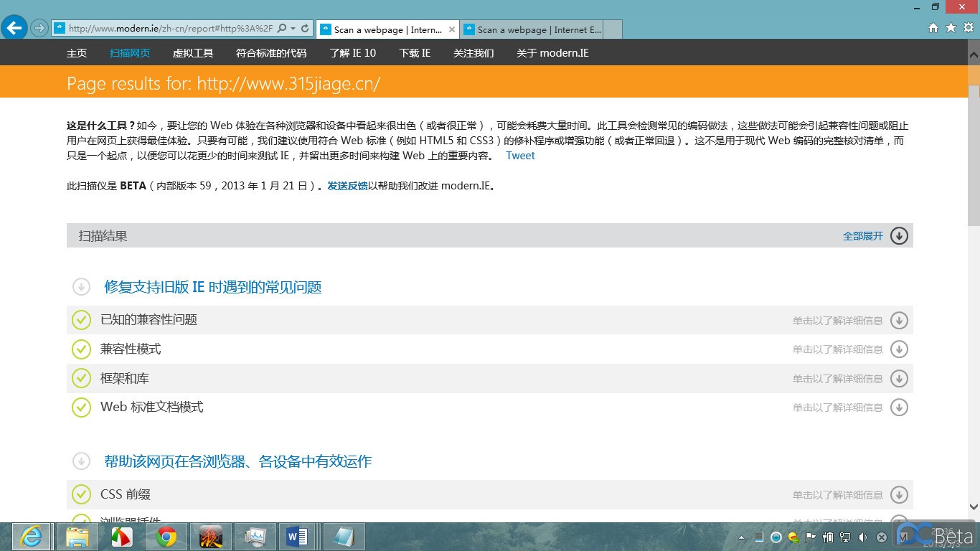980x551 pixels.
Task: Open the address bar autocomplete dropdown arrow
Action: coord(293,29)
